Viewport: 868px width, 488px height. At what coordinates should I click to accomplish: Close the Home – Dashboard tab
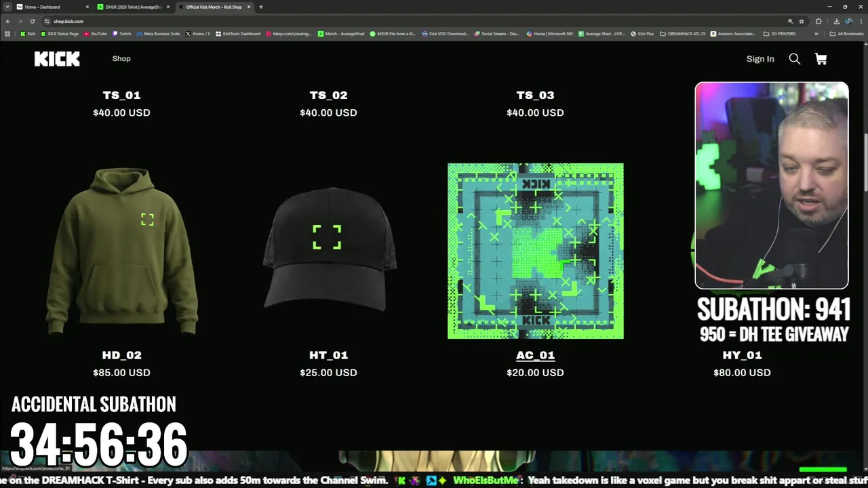[87, 7]
